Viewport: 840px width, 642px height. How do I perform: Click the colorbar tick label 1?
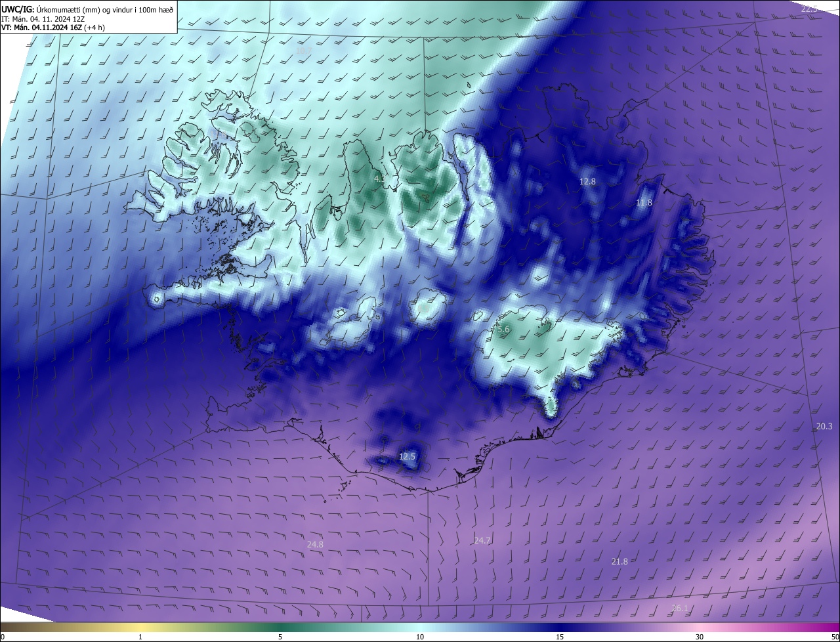pos(141,637)
